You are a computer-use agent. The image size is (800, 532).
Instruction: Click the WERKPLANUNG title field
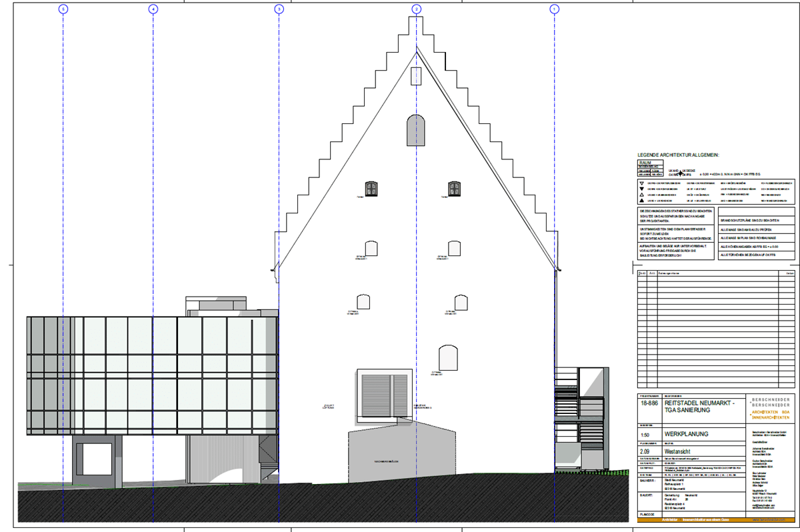click(x=685, y=435)
